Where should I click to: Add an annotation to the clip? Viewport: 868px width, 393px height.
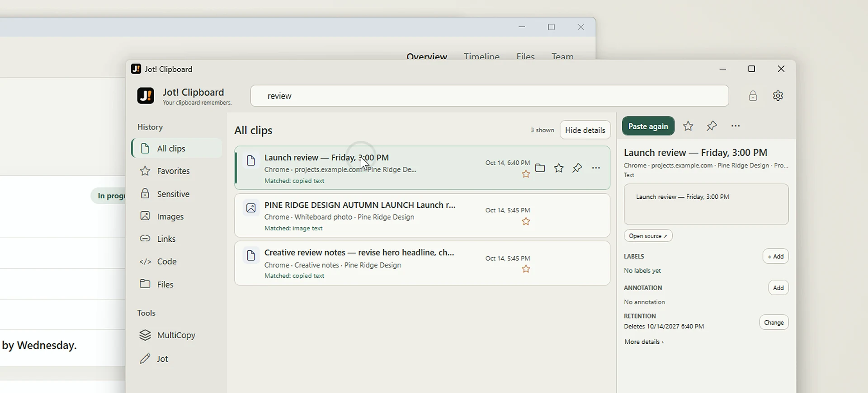778,288
